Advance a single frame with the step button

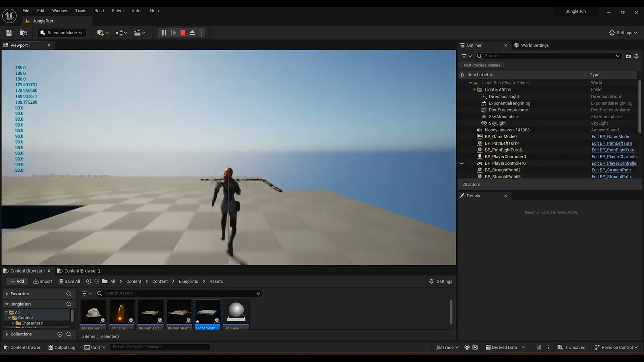tap(174, 33)
